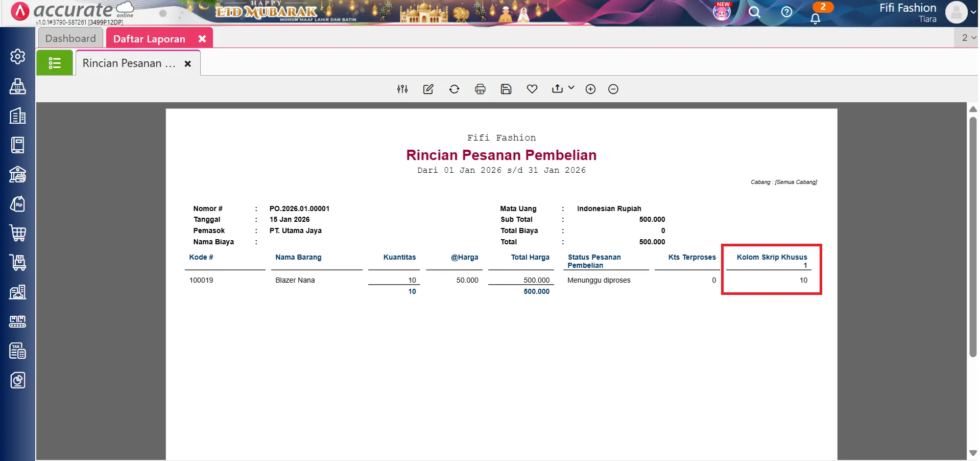Click the edit report designer icon
Screen dimensions: 980x461
click(x=428, y=89)
